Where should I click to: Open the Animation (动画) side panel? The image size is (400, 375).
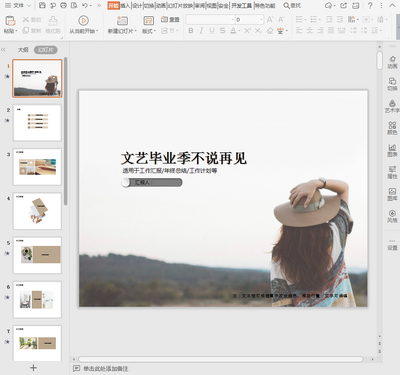click(x=392, y=62)
